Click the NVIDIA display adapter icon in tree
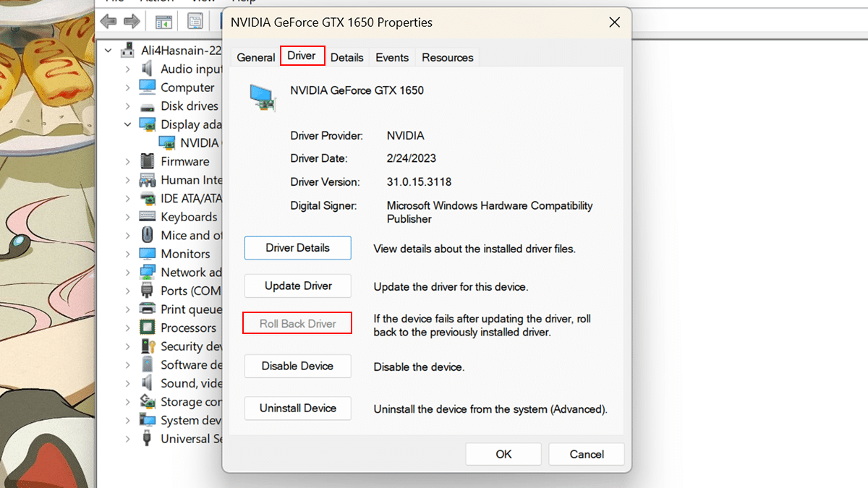868x488 pixels. point(168,143)
